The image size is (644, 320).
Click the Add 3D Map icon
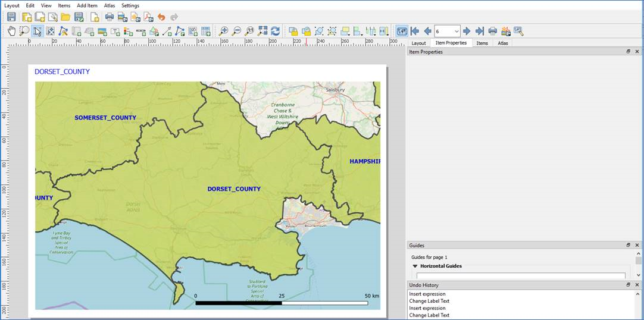pyautogui.click(x=89, y=31)
